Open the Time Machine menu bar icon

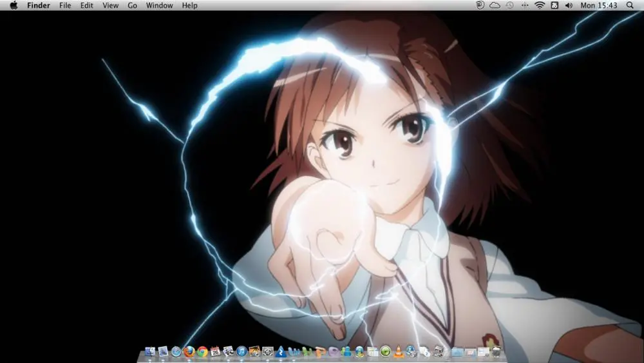509,5
